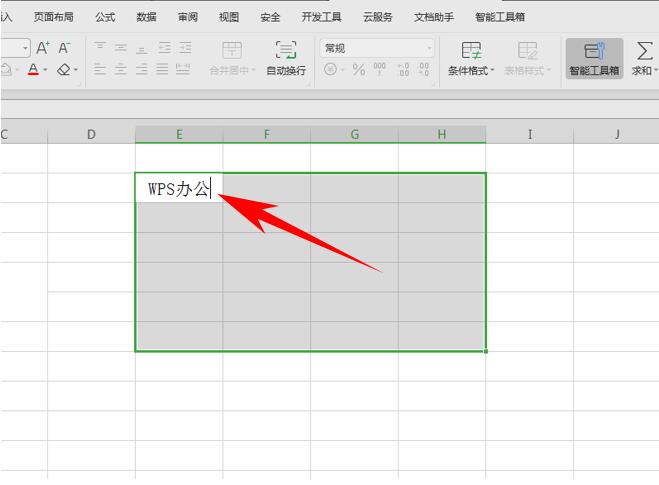Align text to vertical middle
Viewport: 659px width, 485px height.
coord(121,48)
